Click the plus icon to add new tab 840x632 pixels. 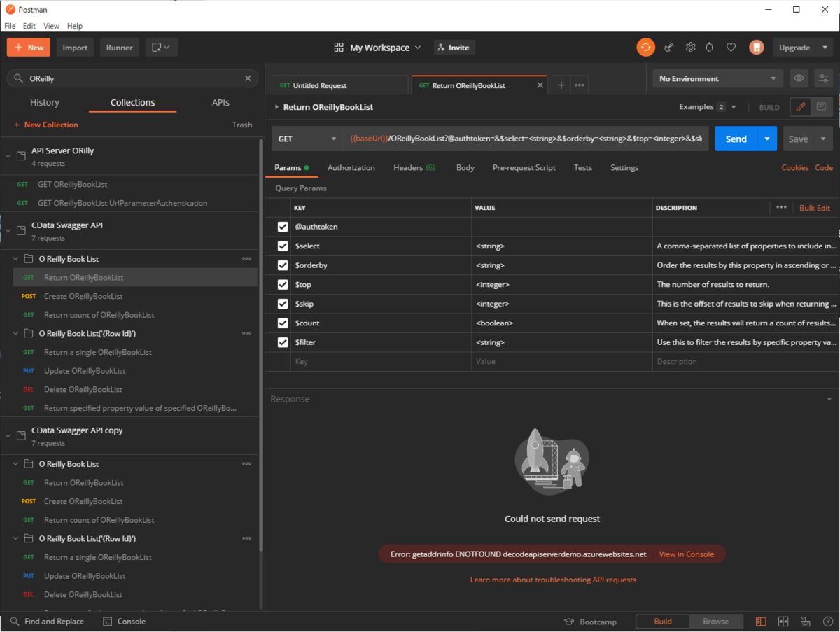[x=561, y=85]
